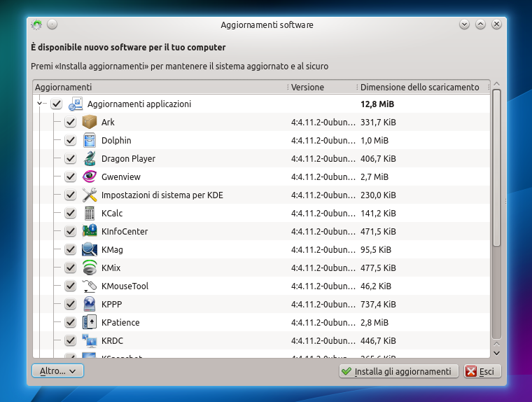This screenshot has width=532, height=402.
Task: Click the Aggiornamenti applicazioni label
Action: [x=139, y=104]
